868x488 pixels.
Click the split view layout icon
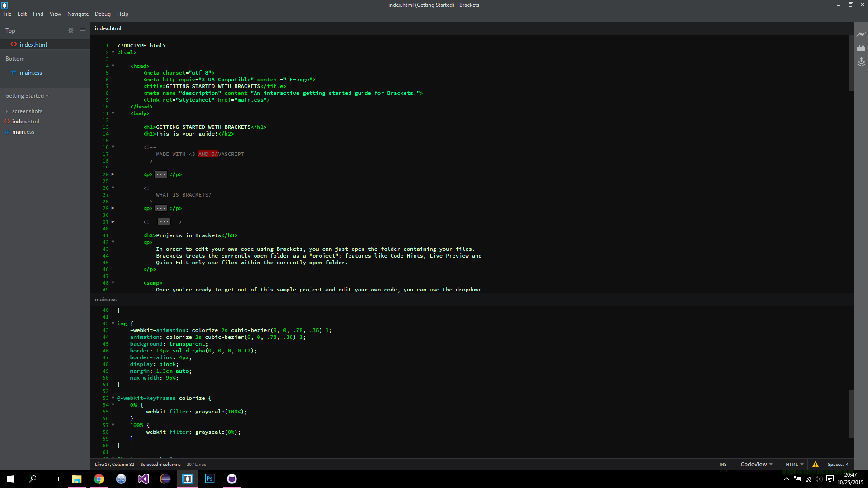[82, 30]
